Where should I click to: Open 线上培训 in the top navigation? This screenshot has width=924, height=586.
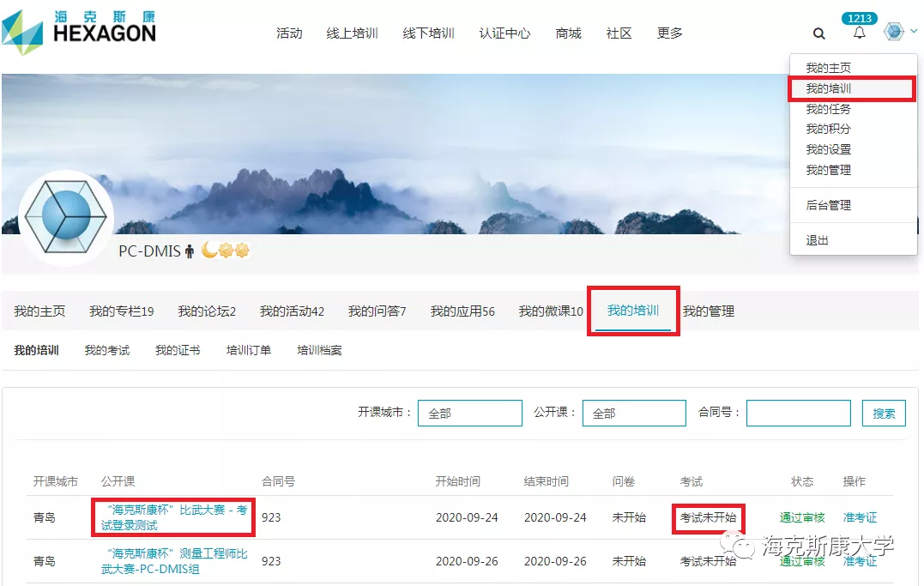pos(352,33)
